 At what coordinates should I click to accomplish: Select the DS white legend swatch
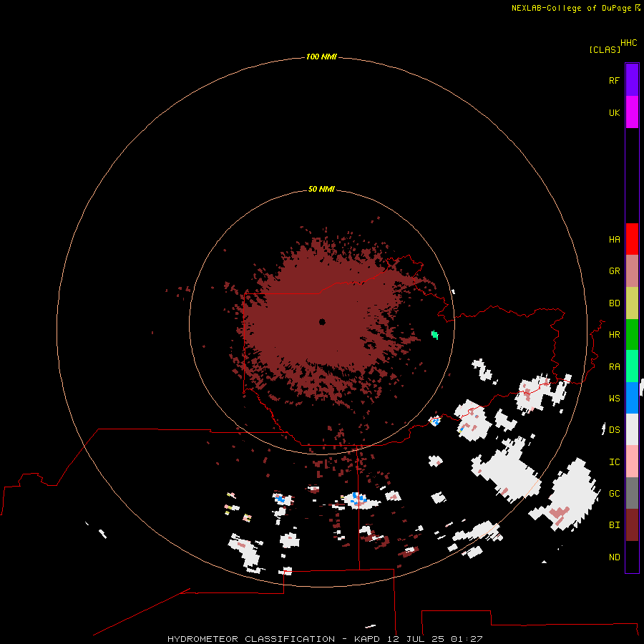(x=632, y=429)
